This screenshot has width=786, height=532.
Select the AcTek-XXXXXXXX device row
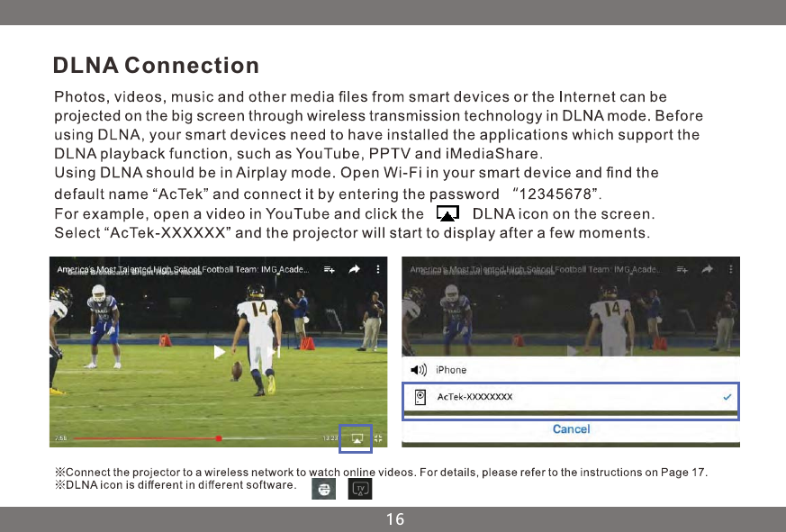tap(571, 397)
